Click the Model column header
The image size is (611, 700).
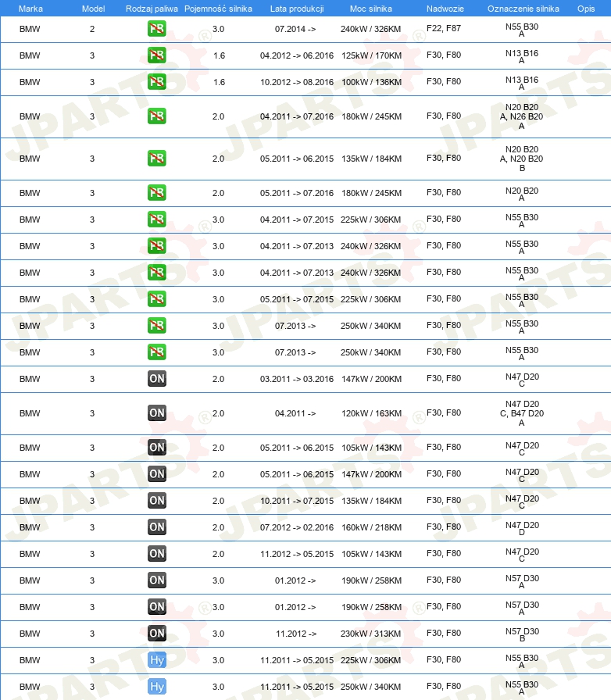(x=93, y=9)
